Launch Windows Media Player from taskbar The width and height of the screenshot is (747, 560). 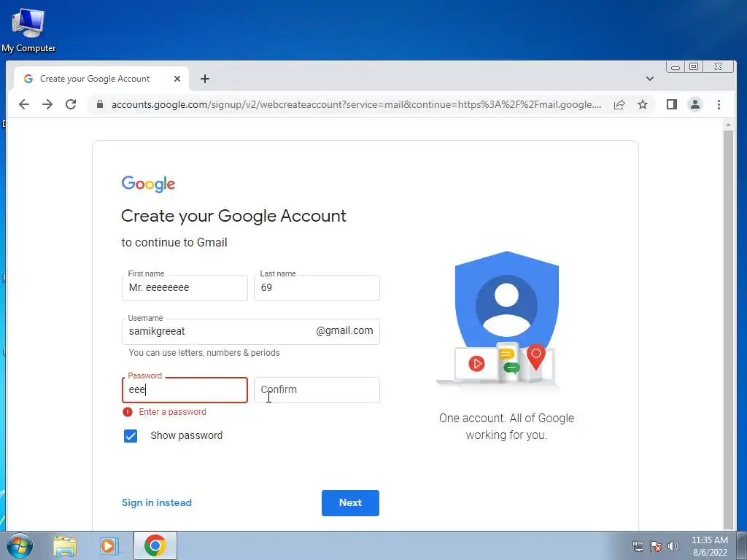click(x=109, y=545)
